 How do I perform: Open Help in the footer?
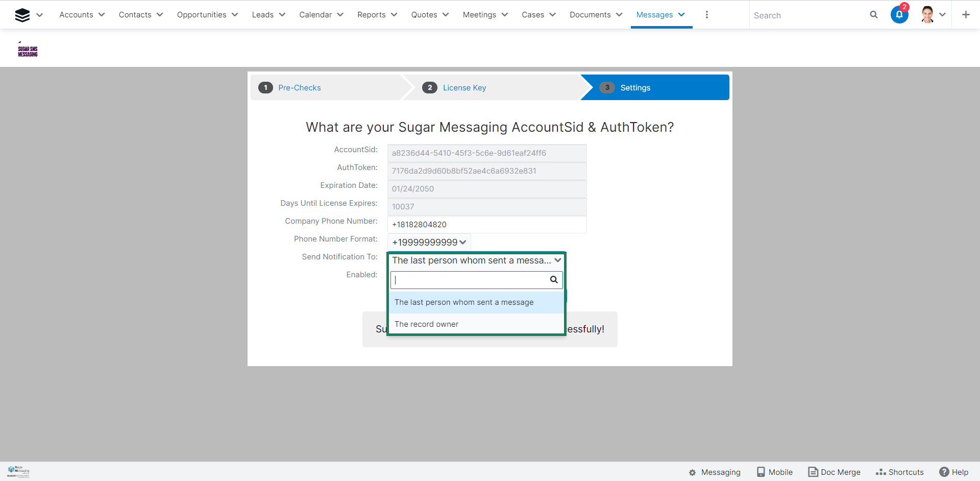(x=953, y=472)
